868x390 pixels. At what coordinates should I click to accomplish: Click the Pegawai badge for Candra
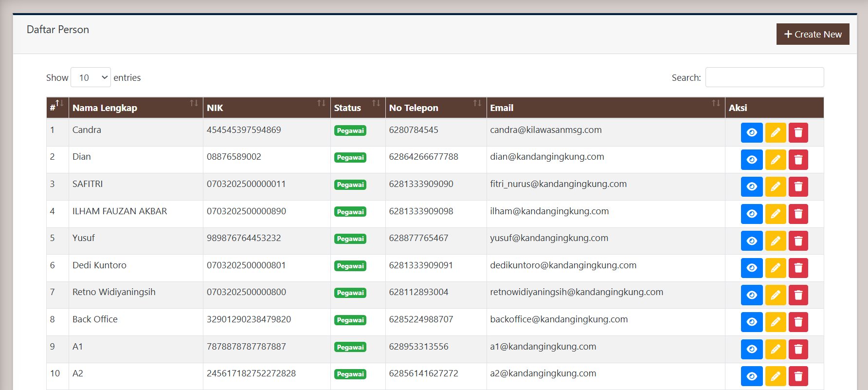click(x=350, y=130)
